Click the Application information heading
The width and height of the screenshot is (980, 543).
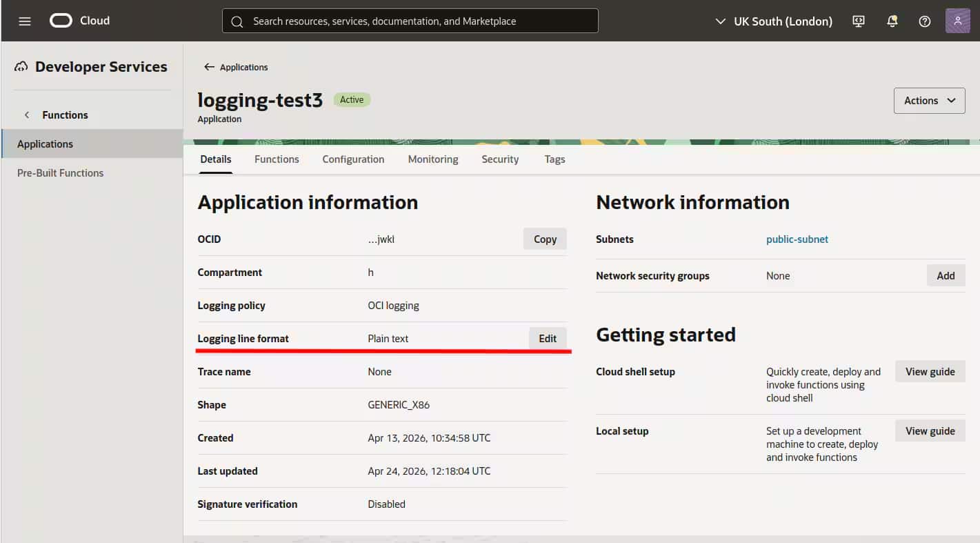308,202
